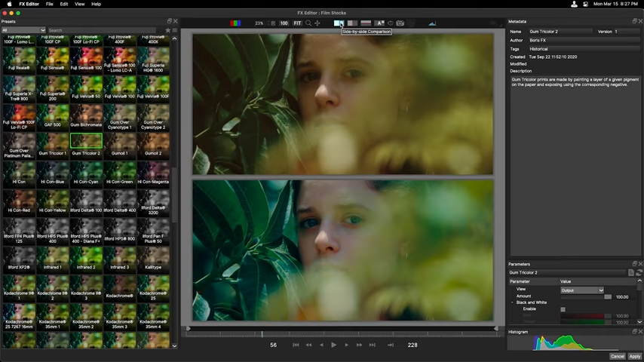The height and width of the screenshot is (362, 644).
Task: Open the View menu
Action: pos(80,4)
